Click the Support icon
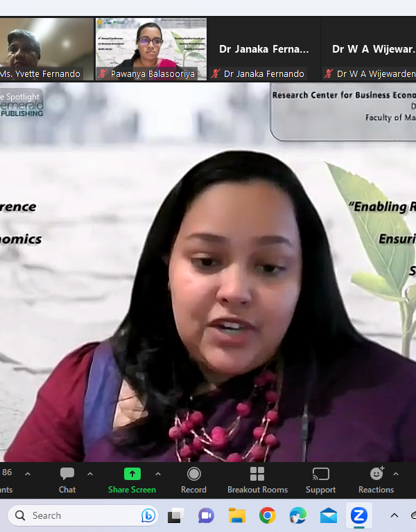The width and height of the screenshot is (416, 532). 320,479
